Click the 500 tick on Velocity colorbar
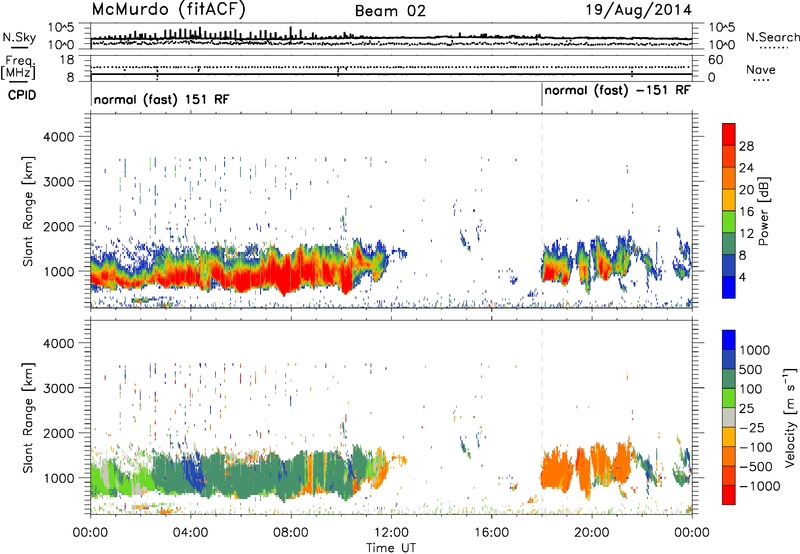 tap(751, 369)
